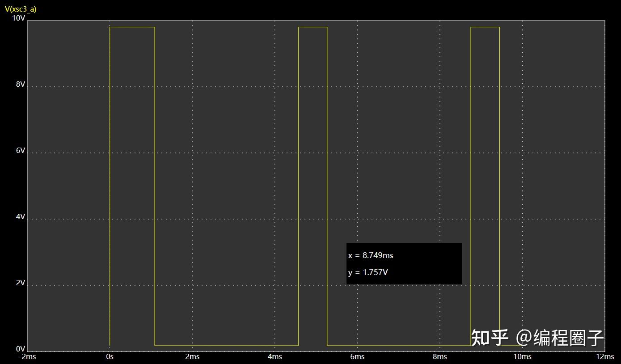Click the cursor readout x = 8.749ms
621x364 pixels.
(371, 255)
